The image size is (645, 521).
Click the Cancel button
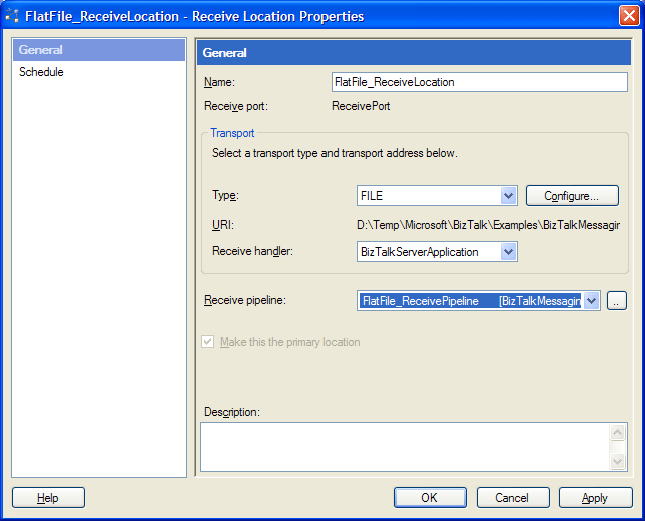[513, 498]
